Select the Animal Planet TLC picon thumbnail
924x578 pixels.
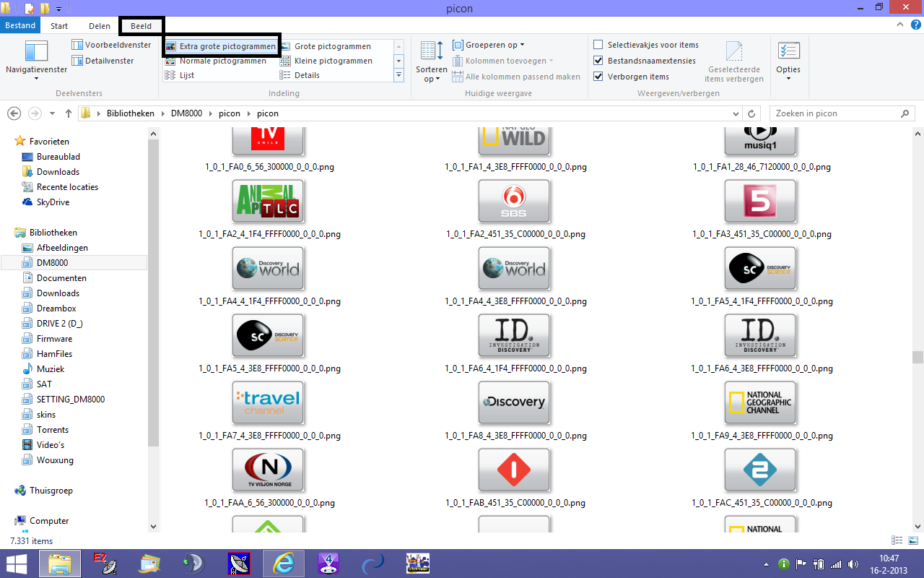click(x=268, y=202)
